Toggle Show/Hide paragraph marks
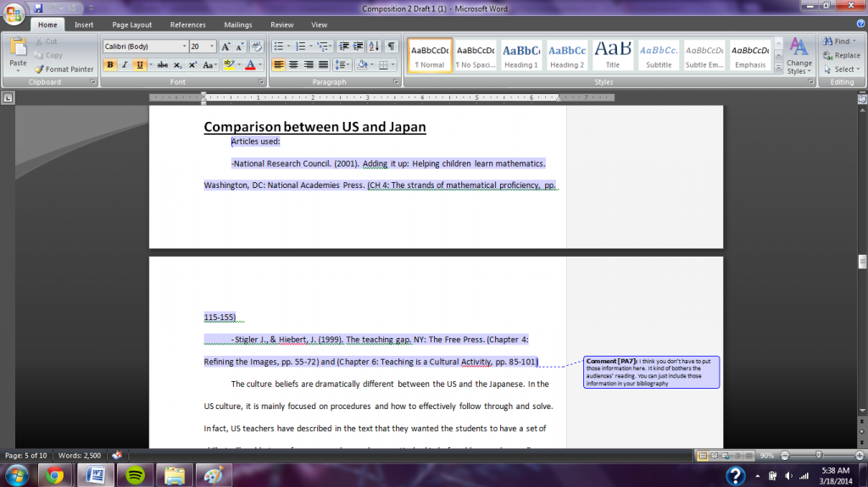This screenshot has height=487, width=868. coord(391,47)
